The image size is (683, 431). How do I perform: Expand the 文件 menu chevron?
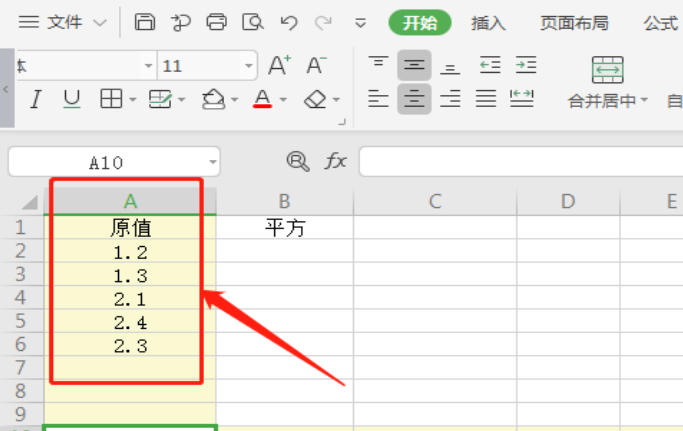(100, 23)
